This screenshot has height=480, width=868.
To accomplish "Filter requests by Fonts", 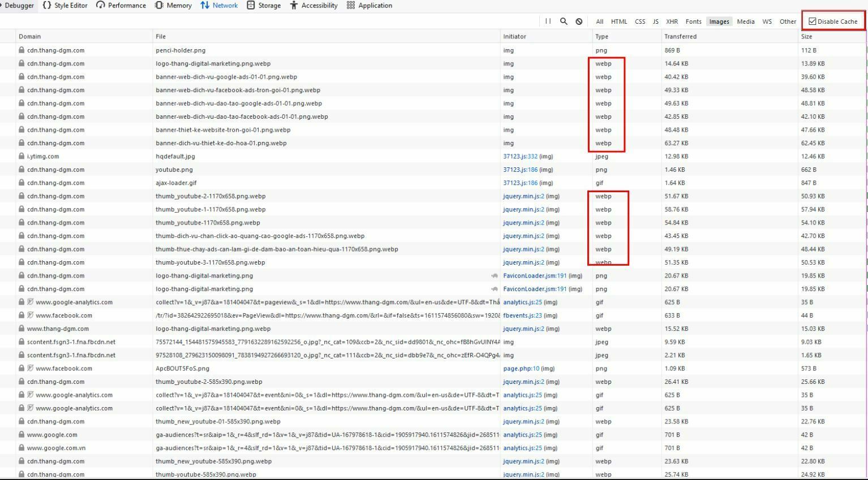I will coord(693,21).
